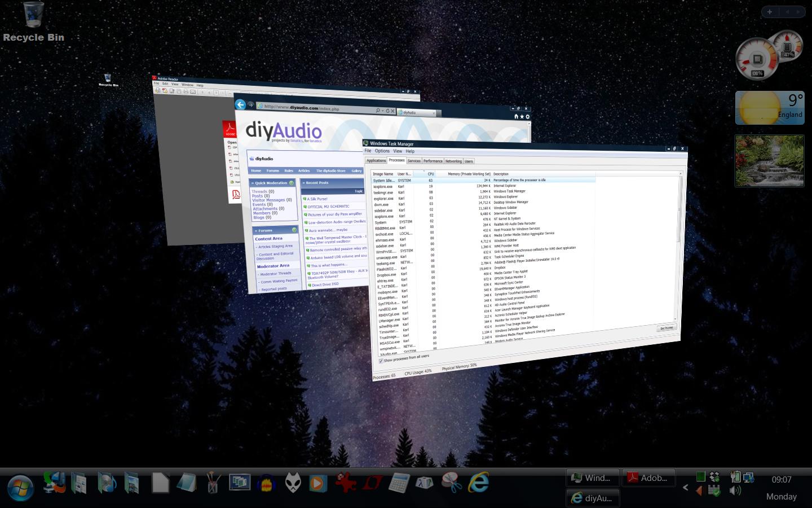This screenshot has width=812, height=508.
Task: Click the slideshow gadget waterfall picture
Action: 770,161
